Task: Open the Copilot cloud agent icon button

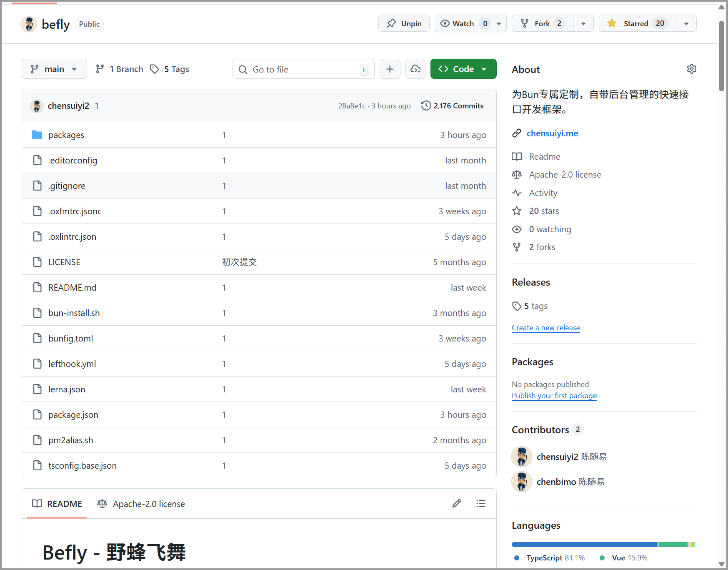Action: click(415, 69)
